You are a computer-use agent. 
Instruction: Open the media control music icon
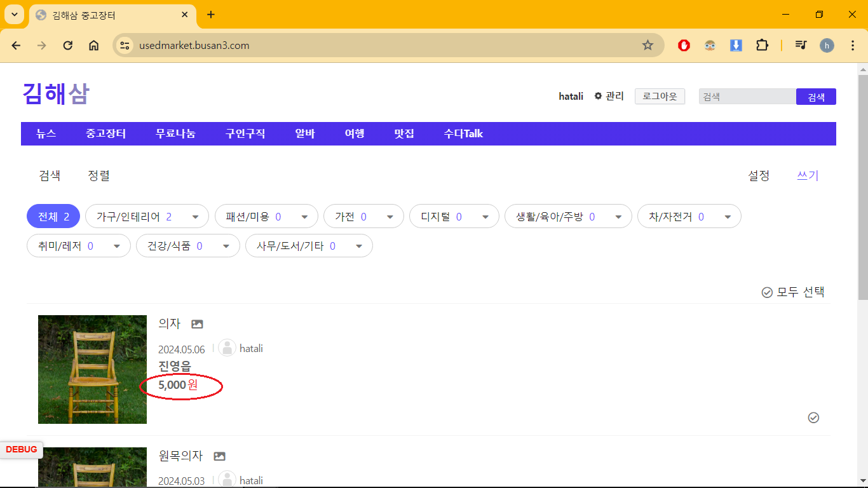(801, 45)
